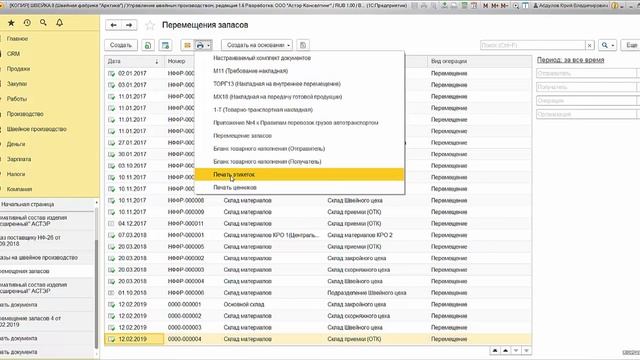
Task: Add Перемещения запасов page to favorites star
Action: (150, 25)
